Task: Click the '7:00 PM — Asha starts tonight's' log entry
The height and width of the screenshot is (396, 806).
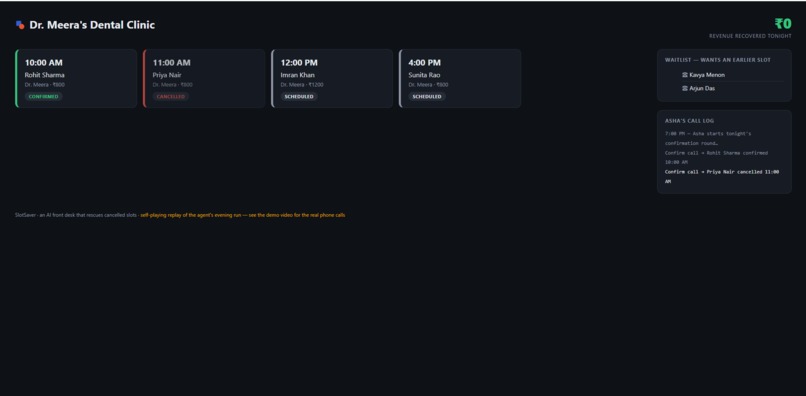Action: (x=708, y=138)
